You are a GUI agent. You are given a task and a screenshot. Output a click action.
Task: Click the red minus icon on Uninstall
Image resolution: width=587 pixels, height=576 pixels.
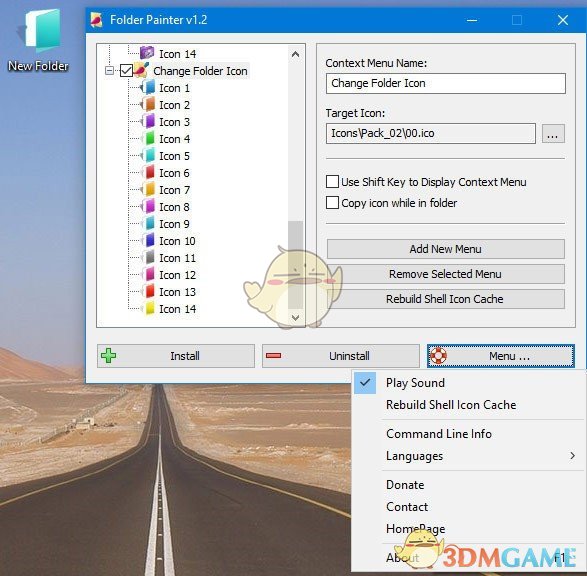coord(274,356)
